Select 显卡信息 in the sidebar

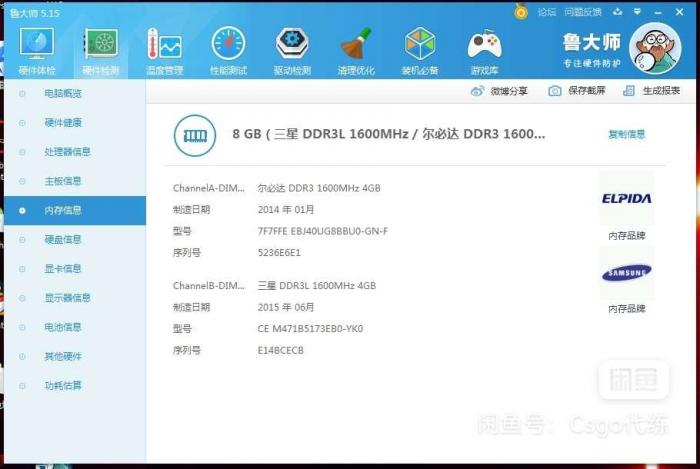(75, 269)
